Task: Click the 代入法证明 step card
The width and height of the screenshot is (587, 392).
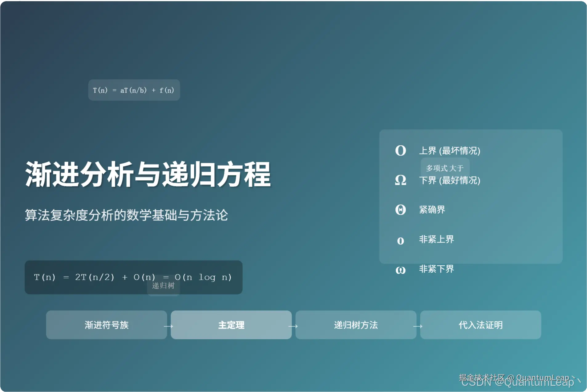Action: (x=480, y=325)
